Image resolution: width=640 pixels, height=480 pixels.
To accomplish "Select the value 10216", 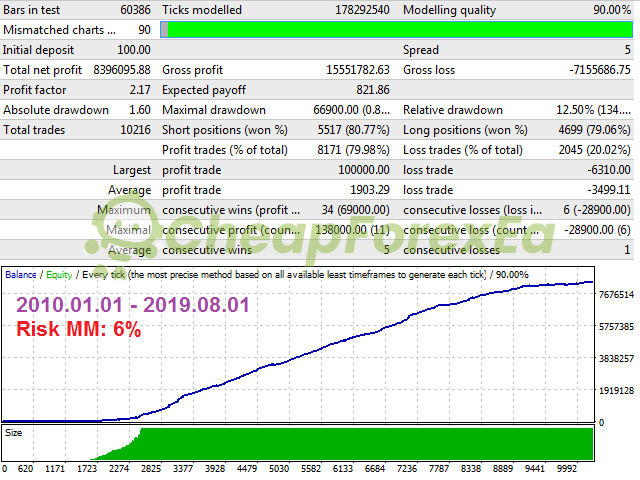I will pyautogui.click(x=135, y=130).
